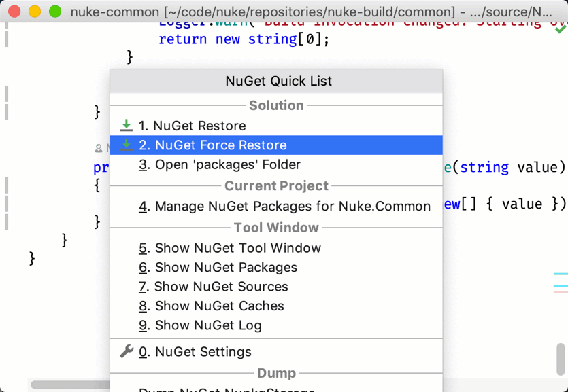568x392 pixels.
Task: Click the wrench icon next to NuGet Settings
Action: click(125, 352)
